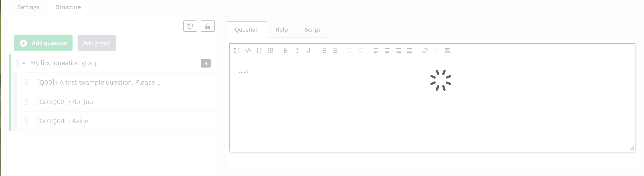Open the Script tab
Viewport: 644px width, 176px height.
[312, 30]
